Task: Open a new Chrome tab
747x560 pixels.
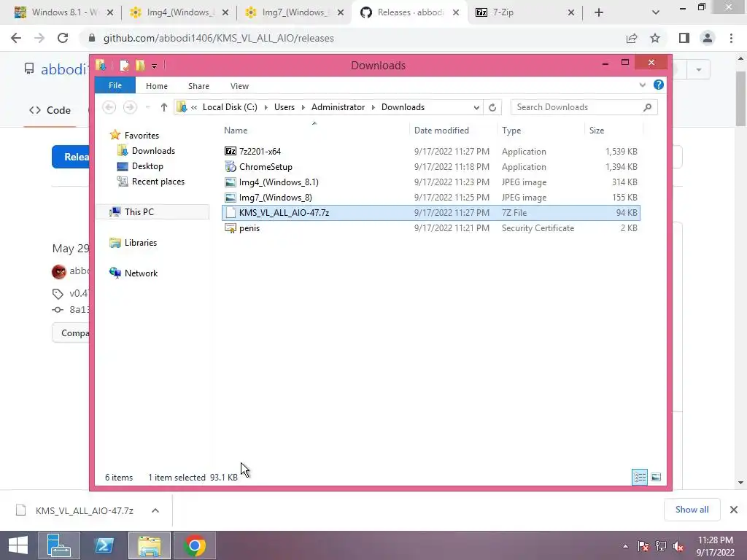Action: 599,12
